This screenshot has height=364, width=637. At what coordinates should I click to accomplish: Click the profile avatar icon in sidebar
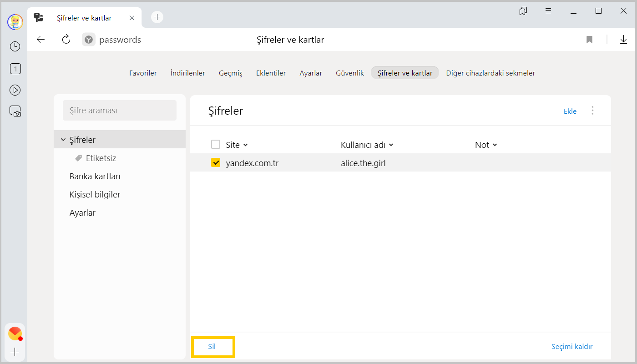point(15,22)
